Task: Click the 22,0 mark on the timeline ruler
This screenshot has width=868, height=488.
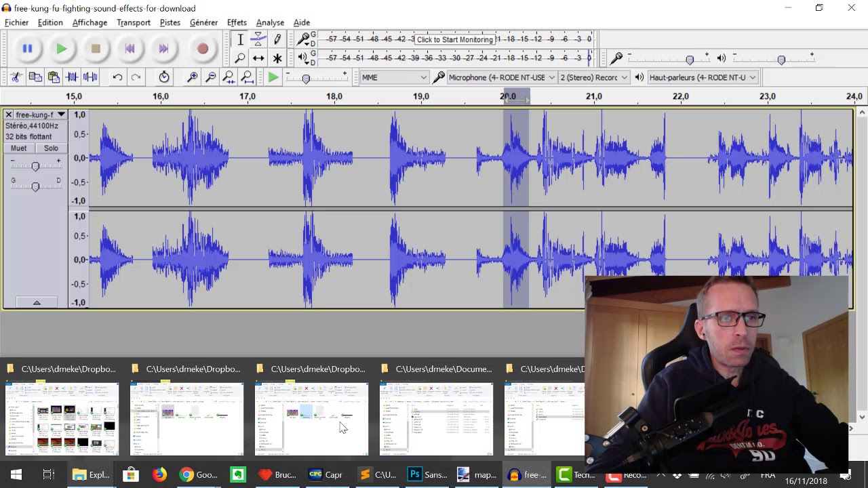Action: point(681,96)
